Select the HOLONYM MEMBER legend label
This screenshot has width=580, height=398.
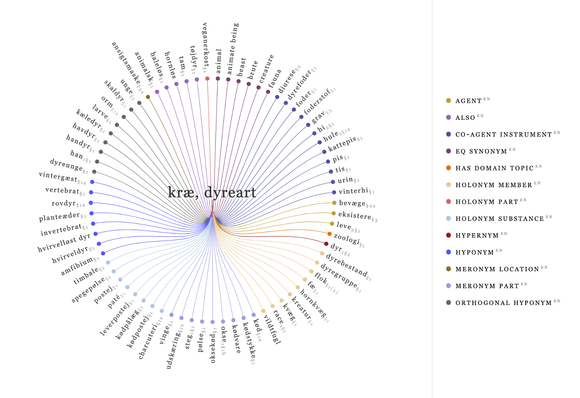coord(494,185)
